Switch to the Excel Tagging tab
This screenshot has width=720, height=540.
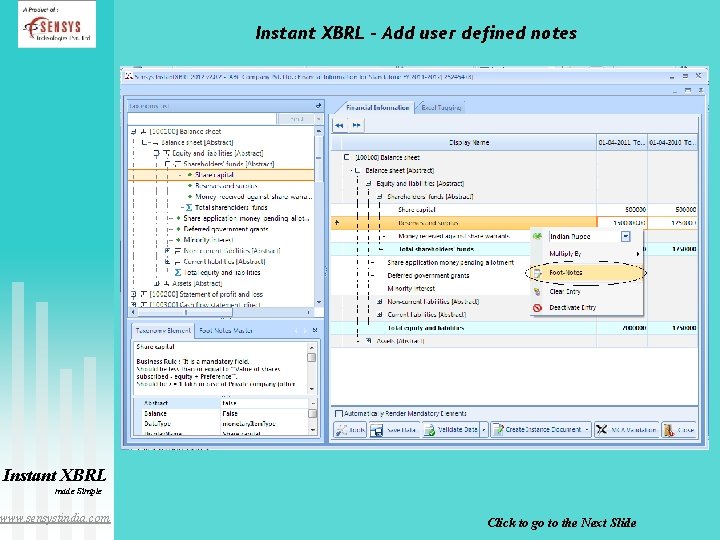(x=441, y=107)
